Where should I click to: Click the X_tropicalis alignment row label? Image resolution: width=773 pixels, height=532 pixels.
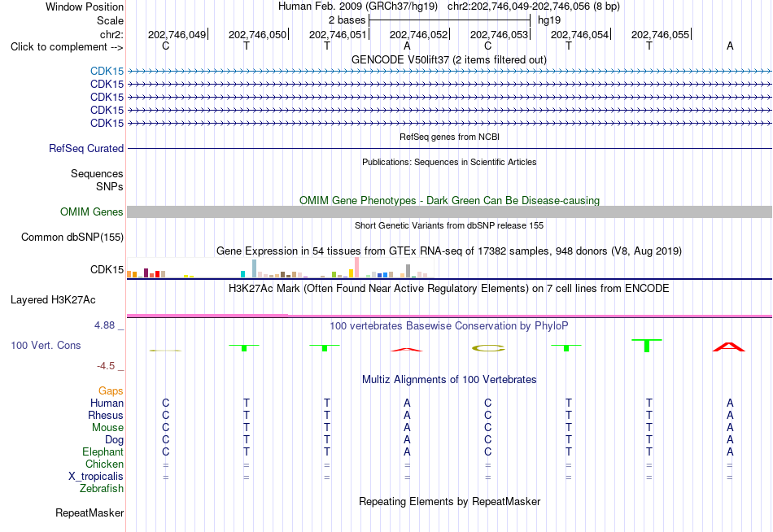point(96,477)
